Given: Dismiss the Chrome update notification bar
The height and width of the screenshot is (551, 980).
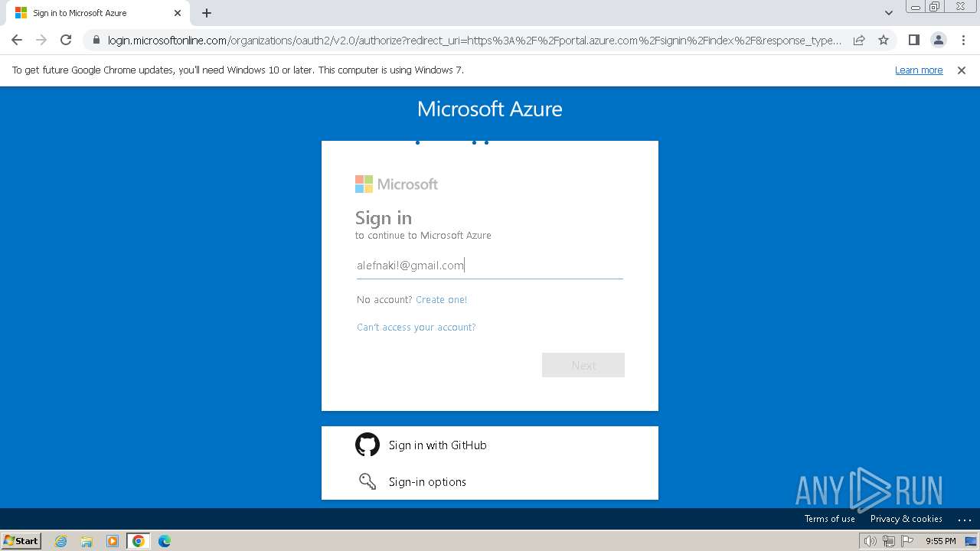Looking at the screenshot, I should [x=962, y=70].
